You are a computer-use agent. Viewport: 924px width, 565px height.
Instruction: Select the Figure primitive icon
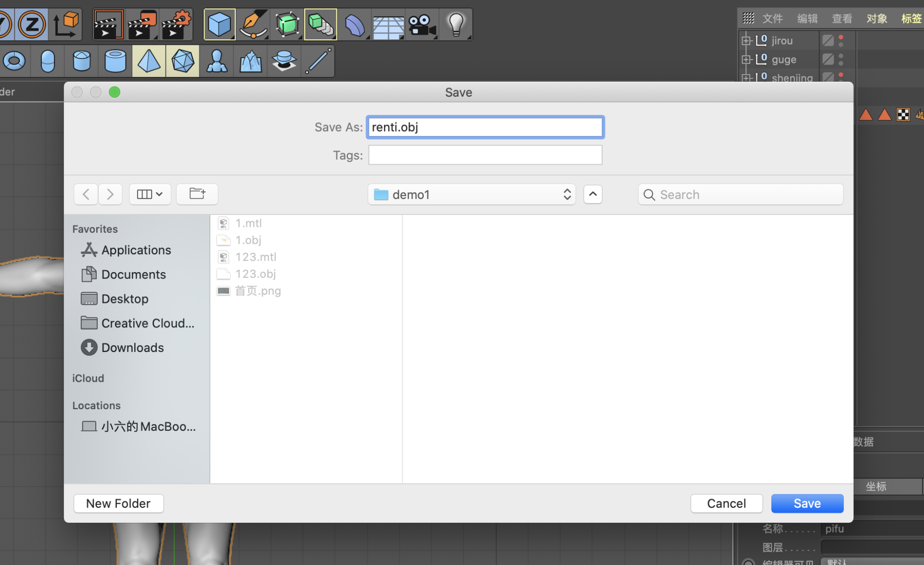tap(217, 61)
